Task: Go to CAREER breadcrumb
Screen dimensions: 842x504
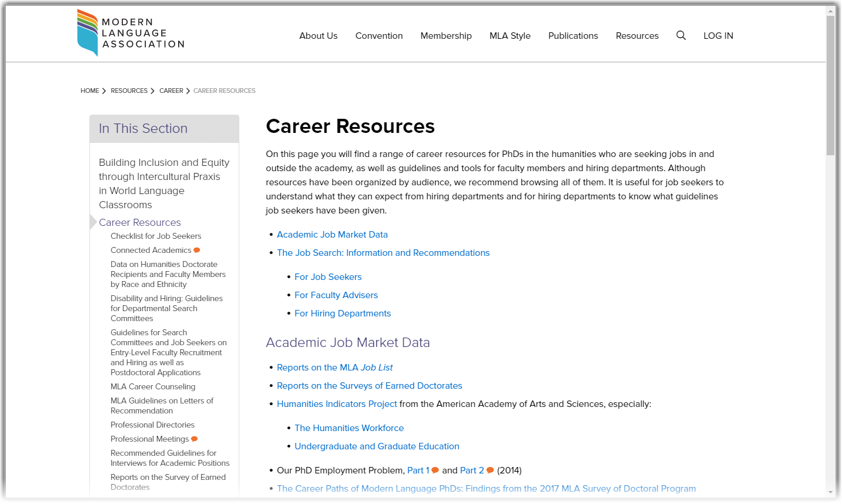Action: click(171, 91)
